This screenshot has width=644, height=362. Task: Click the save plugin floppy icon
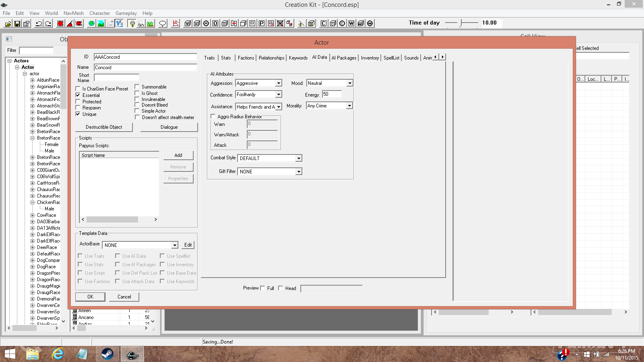click(x=17, y=24)
